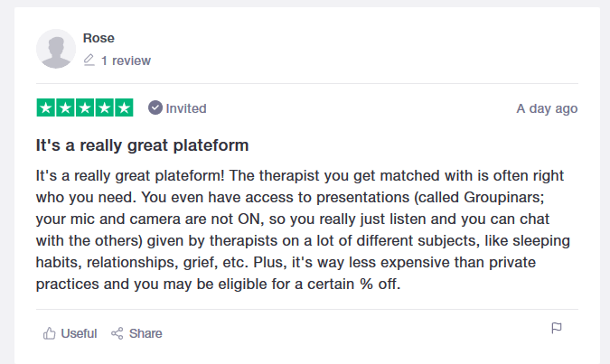Show details for the Invited label
This screenshot has height=364, width=610.
coord(186,108)
